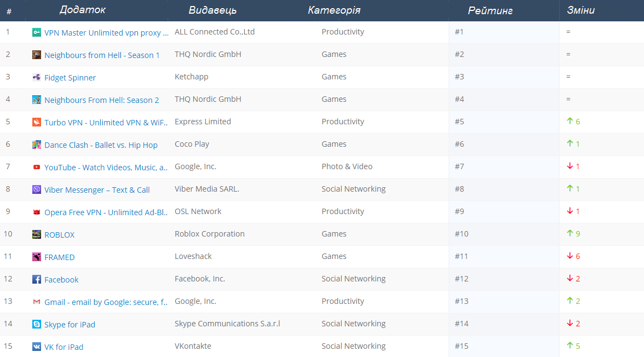Open the VK for iPad link
This screenshot has height=357, width=644.
click(64, 347)
